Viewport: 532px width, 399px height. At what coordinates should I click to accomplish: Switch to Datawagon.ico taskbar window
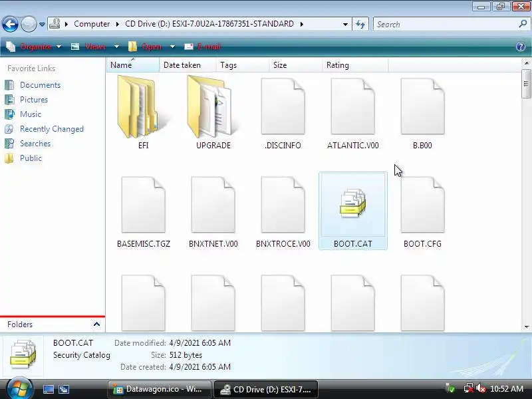point(159,389)
